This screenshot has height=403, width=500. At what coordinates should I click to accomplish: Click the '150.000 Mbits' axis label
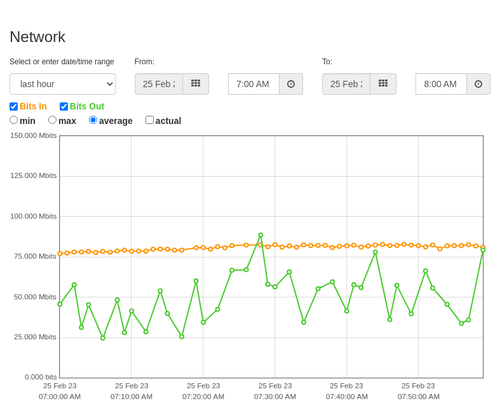point(33,136)
